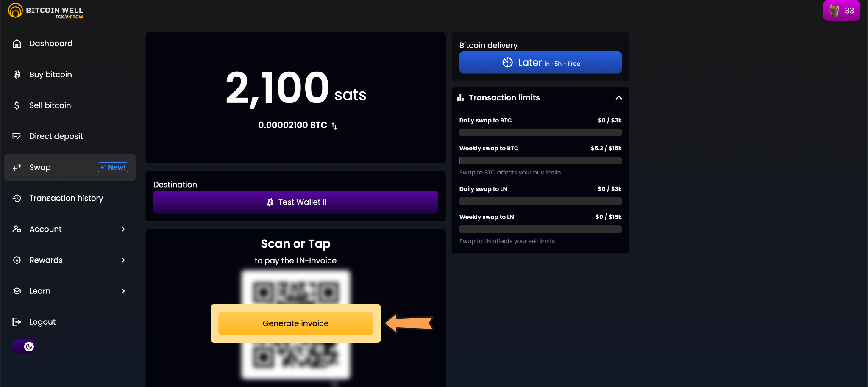Select the Later bitcoin delivery option
This screenshot has width=868, height=387.
[540, 63]
